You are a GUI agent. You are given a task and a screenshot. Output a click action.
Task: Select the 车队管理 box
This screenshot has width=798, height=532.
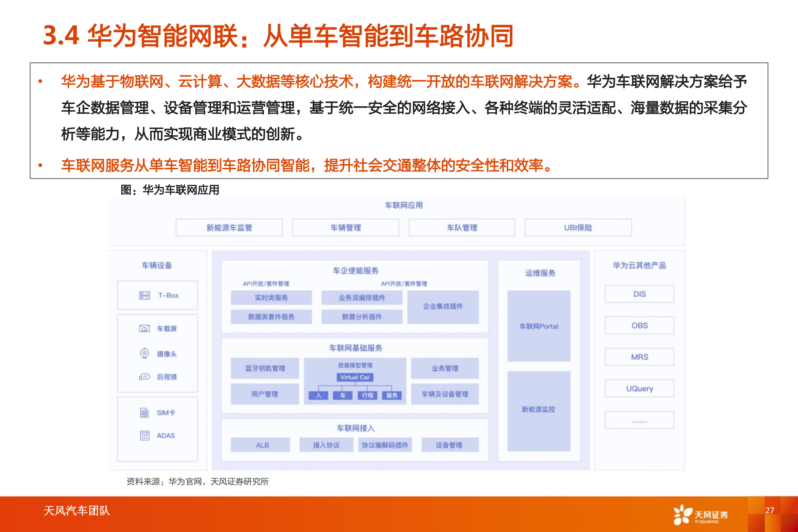click(x=462, y=228)
